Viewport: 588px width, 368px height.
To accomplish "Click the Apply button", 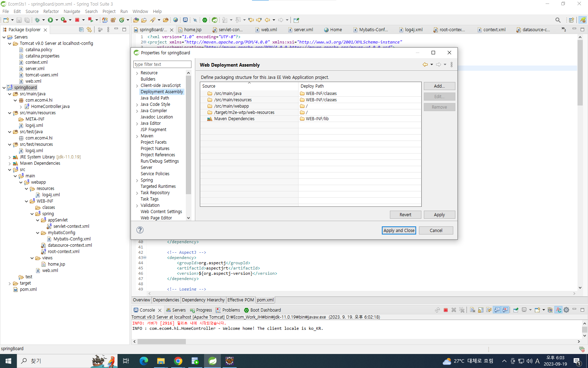I will point(439,214).
